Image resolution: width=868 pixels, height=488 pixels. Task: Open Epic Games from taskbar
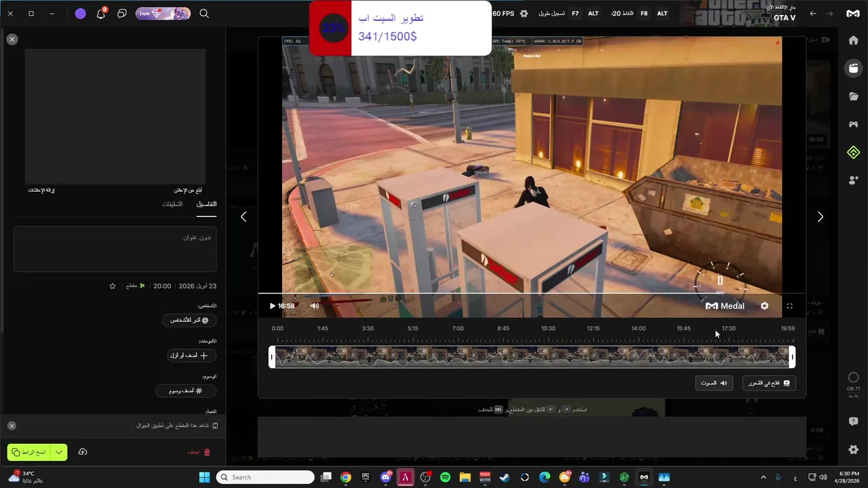click(x=366, y=477)
